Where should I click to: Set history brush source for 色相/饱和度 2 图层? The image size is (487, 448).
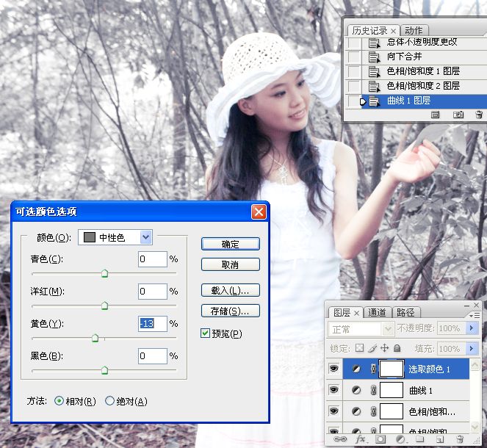coord(353,86)
